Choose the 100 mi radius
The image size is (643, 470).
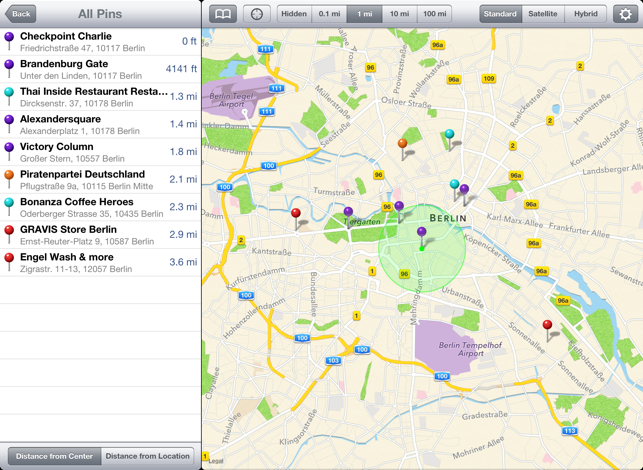click(434, 14)
